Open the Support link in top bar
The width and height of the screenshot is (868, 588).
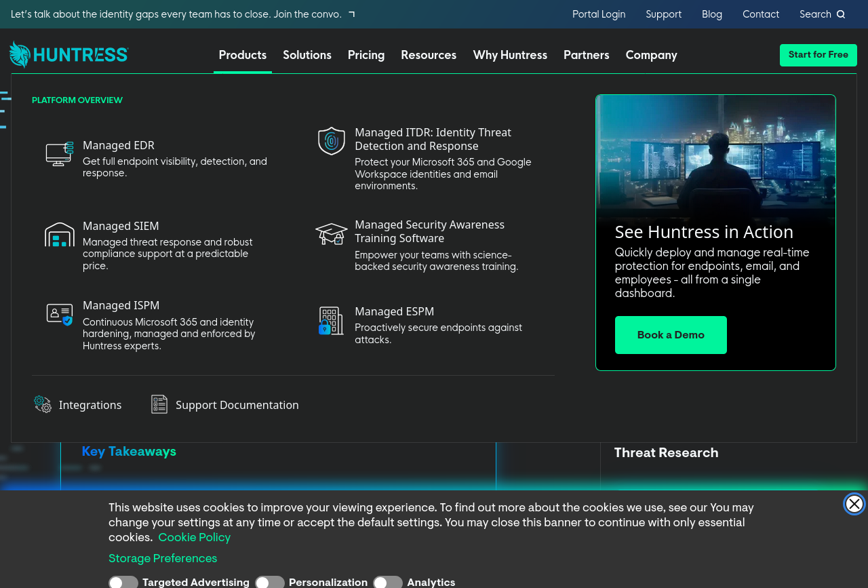[x=664, y=14]
